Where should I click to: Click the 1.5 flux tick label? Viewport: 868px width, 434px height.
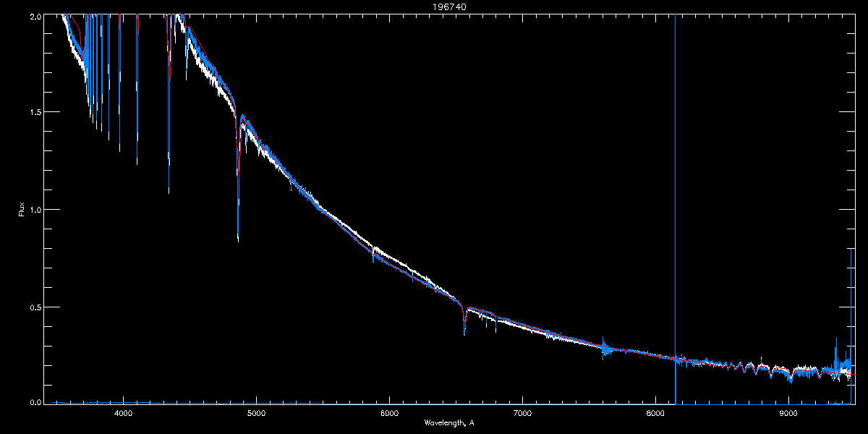click(x=35, y=112)
